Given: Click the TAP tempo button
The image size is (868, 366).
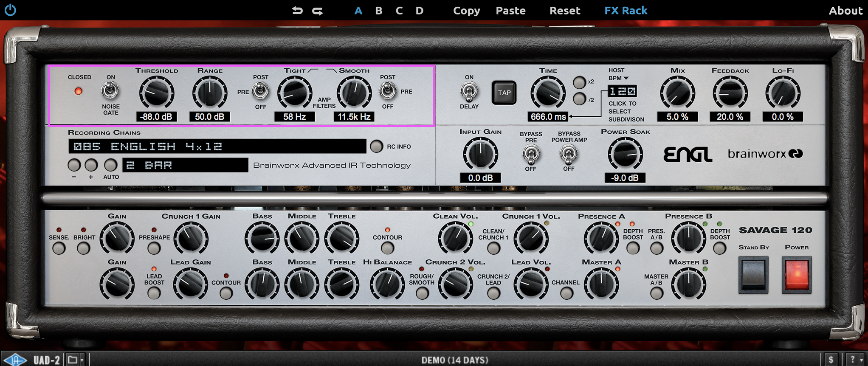Looking at the screenshot, I should point(504,93).
